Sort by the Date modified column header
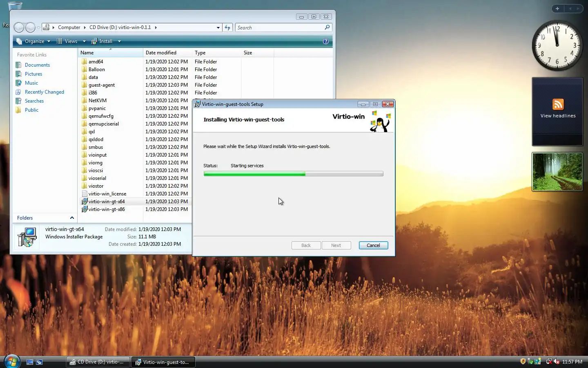 click(x=167, y=53)
